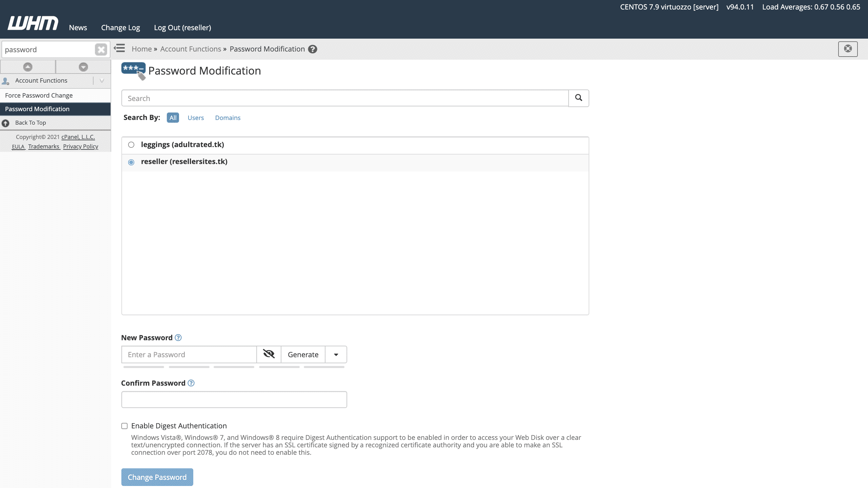Filter search by Domains

[228, 118]
